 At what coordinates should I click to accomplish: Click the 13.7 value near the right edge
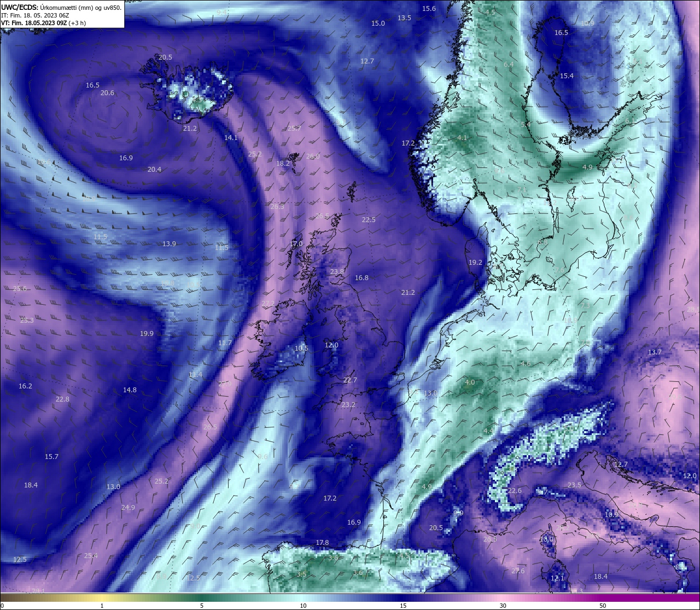coord(655,352)
